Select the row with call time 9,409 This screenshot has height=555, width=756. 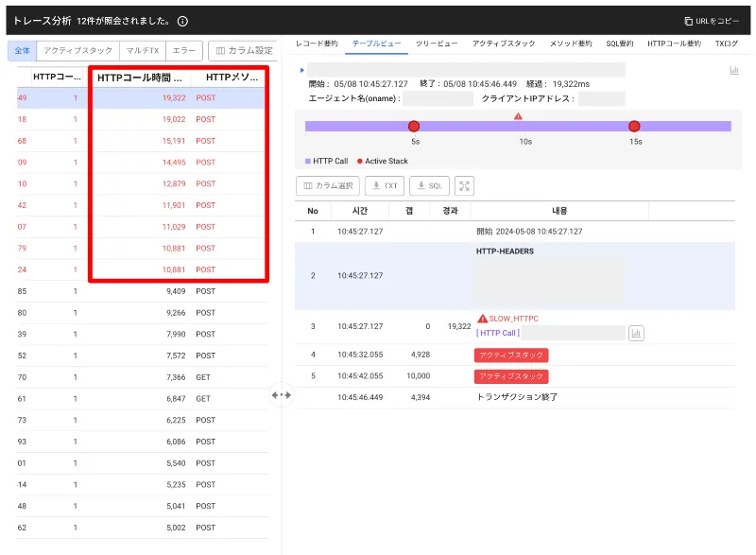click(x=143, y=291)
